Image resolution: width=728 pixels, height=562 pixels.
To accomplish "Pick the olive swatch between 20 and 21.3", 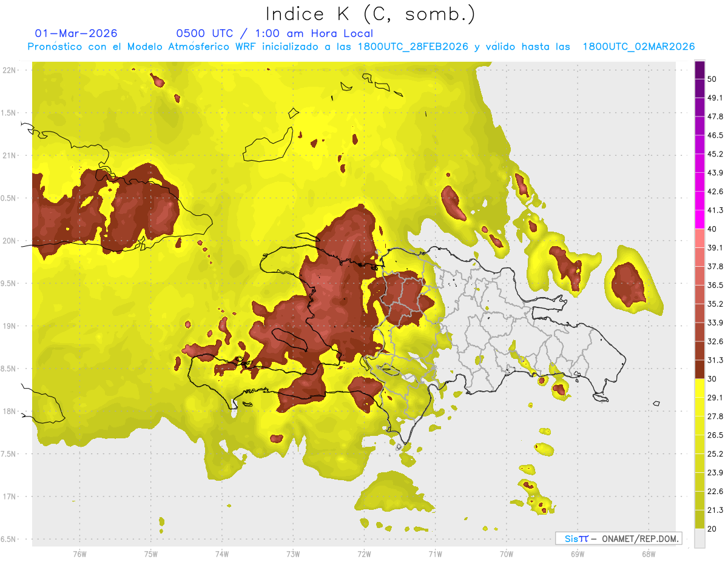I will click(699, 520).
